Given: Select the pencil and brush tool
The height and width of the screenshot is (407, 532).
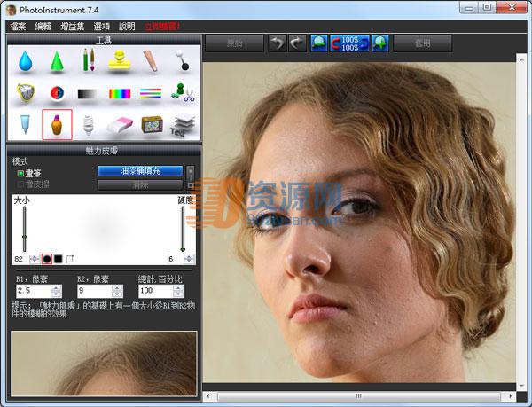Looking at the screenshot, I should [x=89, y=60].
